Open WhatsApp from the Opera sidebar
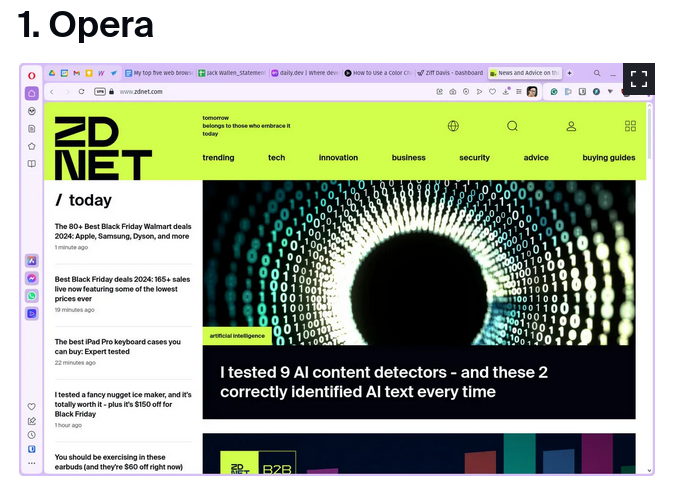The height and width of the screenshot is (488, 679). pos(32,296)
